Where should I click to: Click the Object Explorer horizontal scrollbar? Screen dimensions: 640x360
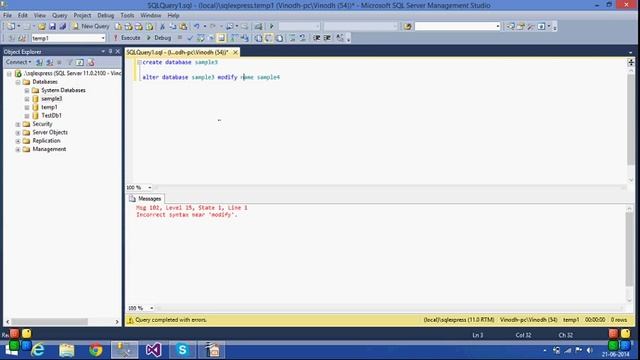pos(49,322)
